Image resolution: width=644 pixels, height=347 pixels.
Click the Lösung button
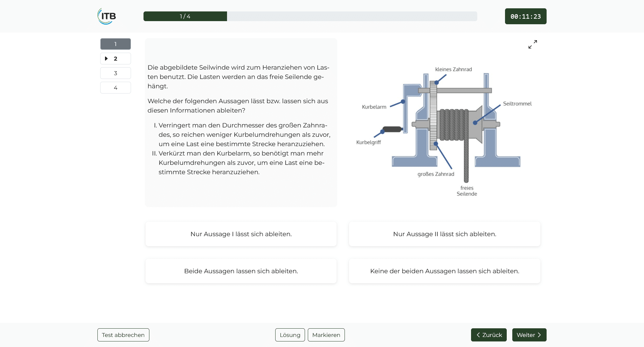[x=290, y=335]
